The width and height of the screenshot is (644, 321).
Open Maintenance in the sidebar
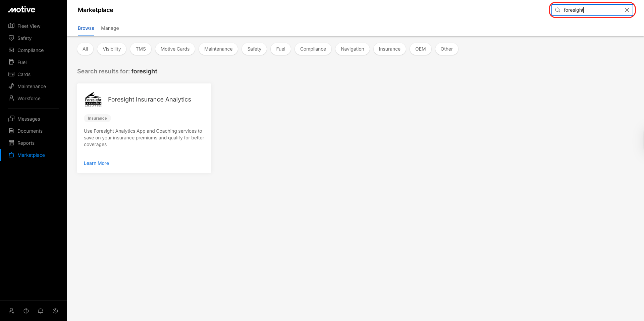pyautogui.click(x=32, y=86)
